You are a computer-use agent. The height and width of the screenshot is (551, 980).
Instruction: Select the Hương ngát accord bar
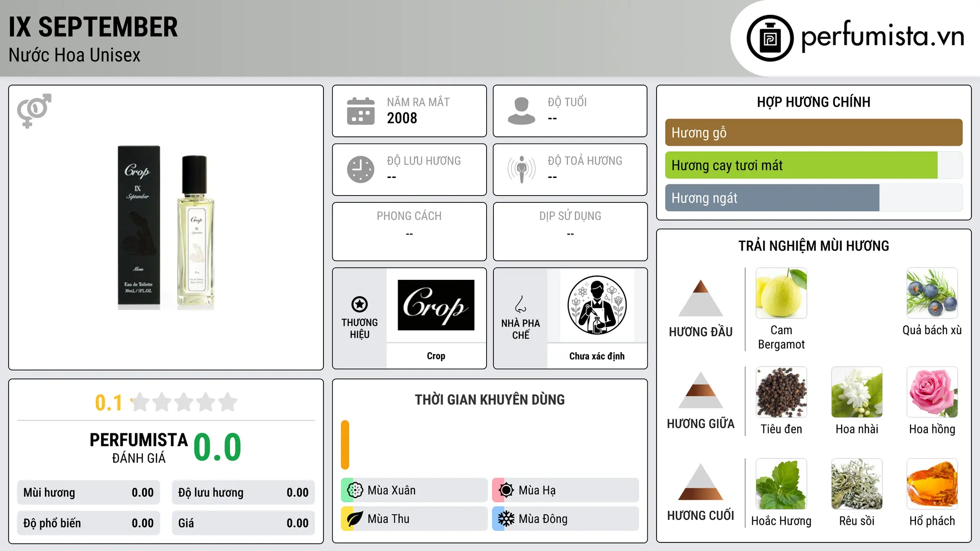coord(813,198)
